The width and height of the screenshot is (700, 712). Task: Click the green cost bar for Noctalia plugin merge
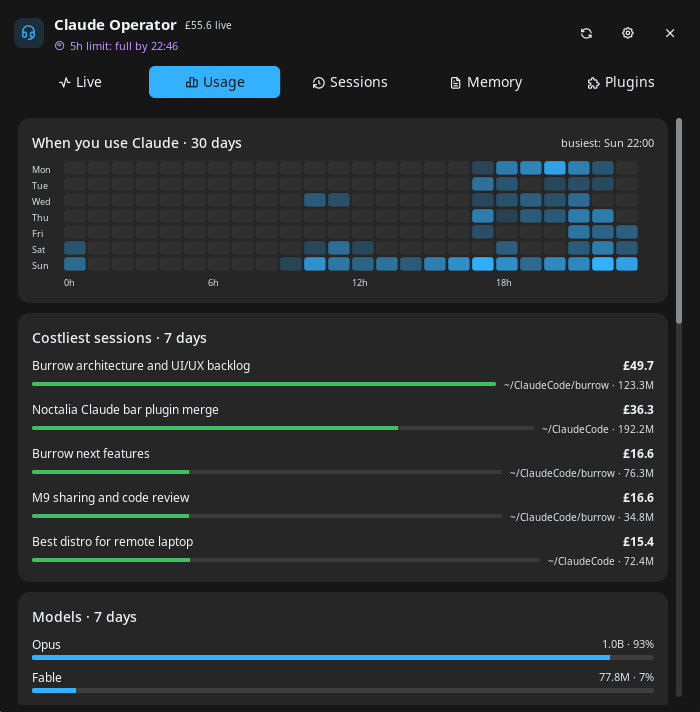pos(215,428)
